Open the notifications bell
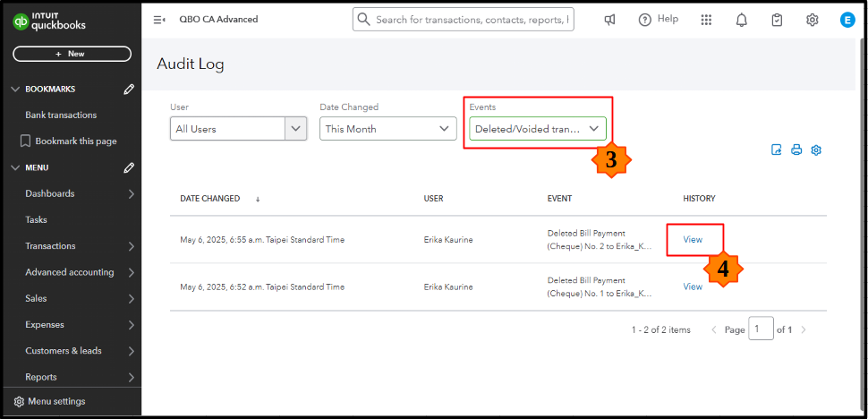The image size is (868, 419). (x=741, y=20)
